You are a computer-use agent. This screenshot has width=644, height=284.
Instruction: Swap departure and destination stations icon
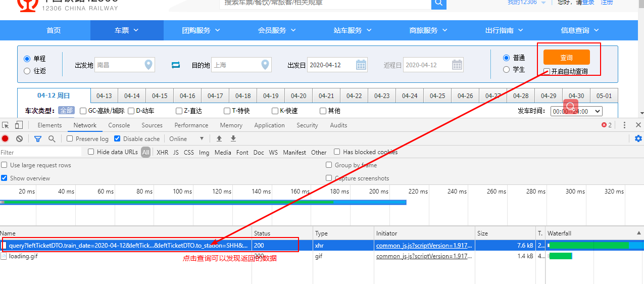(x=176, y=65)
